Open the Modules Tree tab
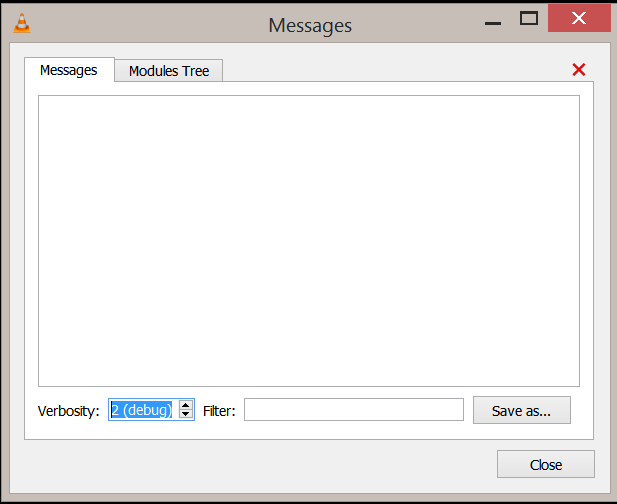The height and width of the screenshot is (504, 617). click(169, 71)
